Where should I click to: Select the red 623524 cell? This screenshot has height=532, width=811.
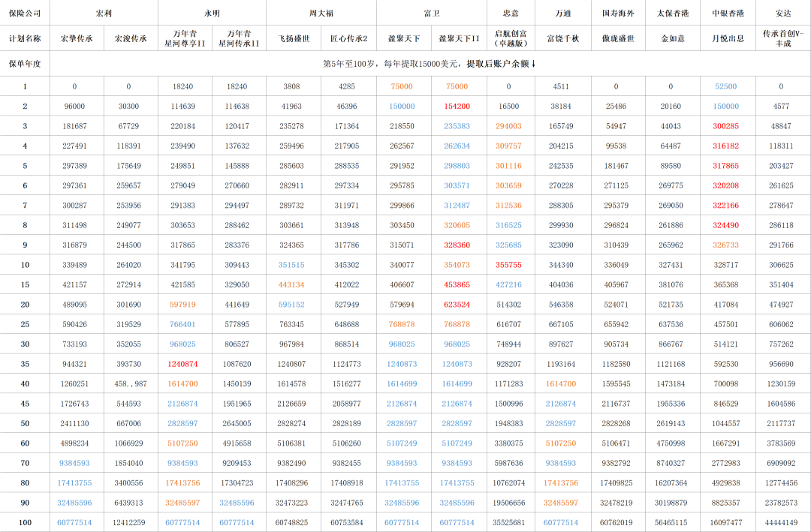pyautogui.click(x=457, y=305)
